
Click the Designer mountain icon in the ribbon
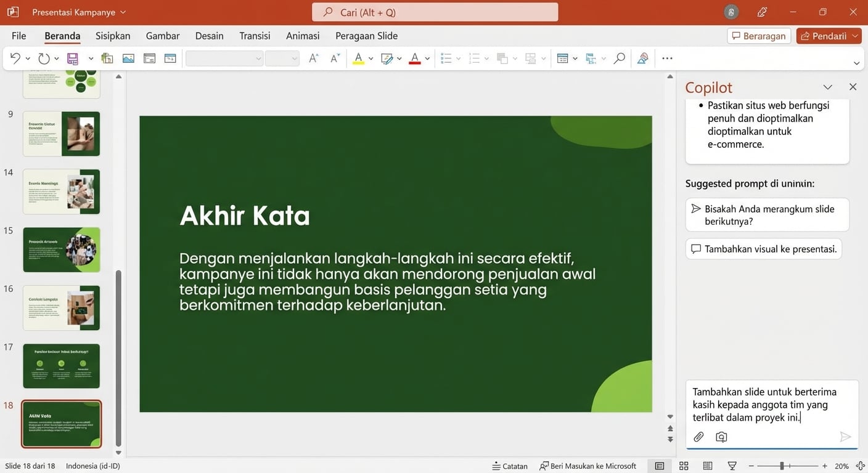tap(642, 58)
